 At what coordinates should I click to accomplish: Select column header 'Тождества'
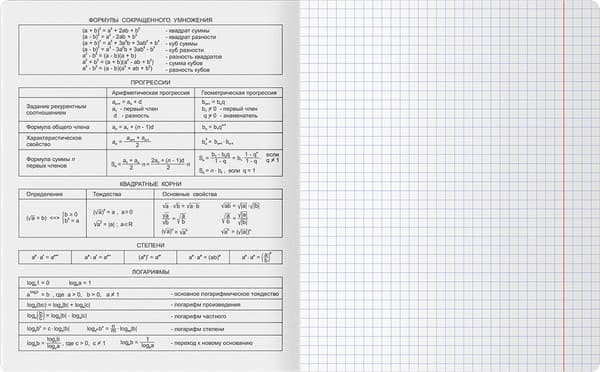[x=107, y=194]
